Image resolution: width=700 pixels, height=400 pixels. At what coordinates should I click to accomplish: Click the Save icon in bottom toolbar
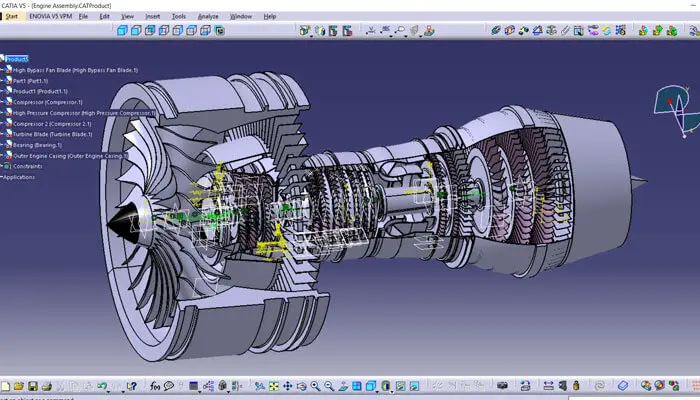click(33, 386)
